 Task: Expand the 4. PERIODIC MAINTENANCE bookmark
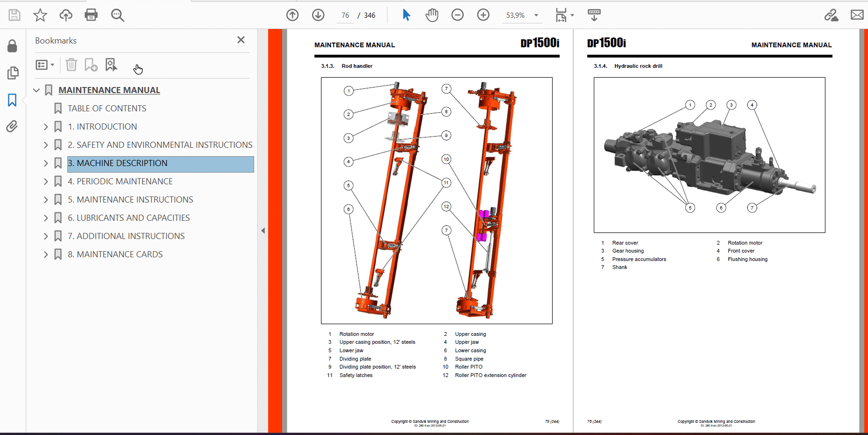click(x=46, y=181)
